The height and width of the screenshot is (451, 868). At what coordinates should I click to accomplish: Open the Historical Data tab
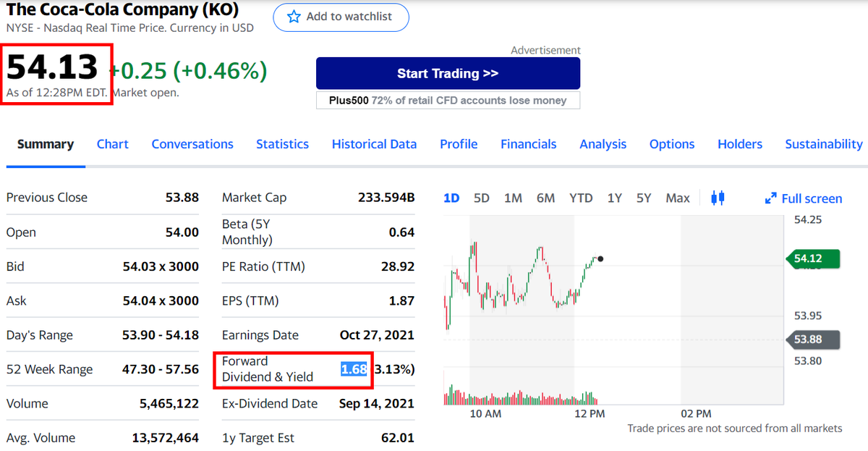tap(374, 144)
